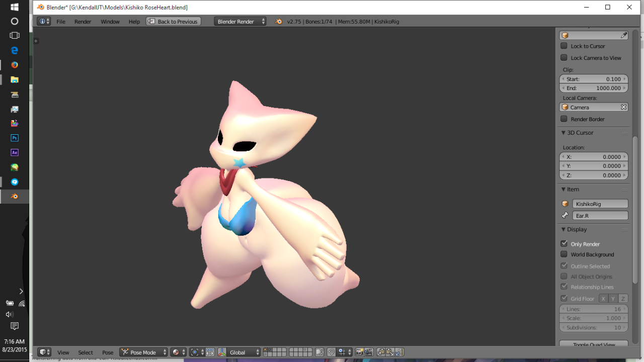Open Microsoft Edge from the taskbar
Viewport: 644px width, 362px height.
(x=15, y=50)
